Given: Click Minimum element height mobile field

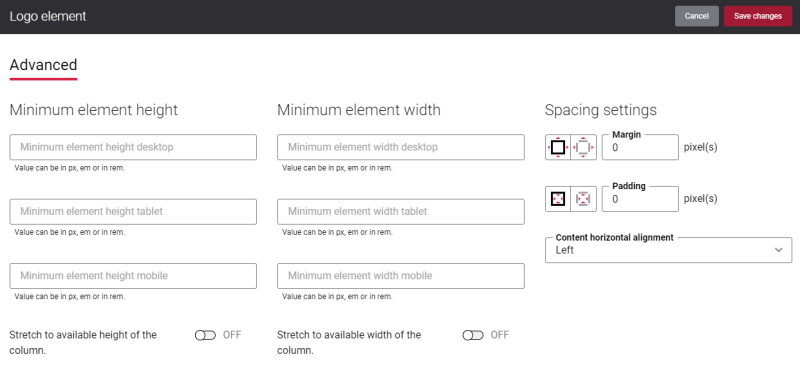Looking at the screenshot, I should pos(133,276).
